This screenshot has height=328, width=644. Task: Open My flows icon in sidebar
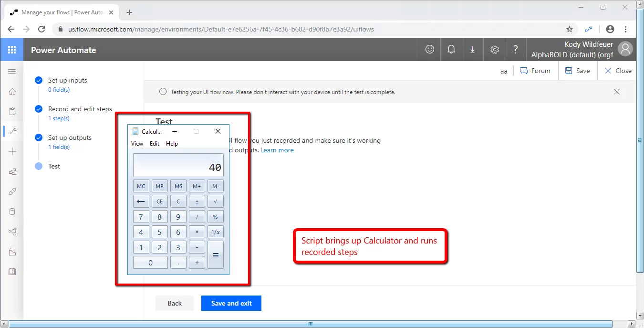tap(12, 131)
